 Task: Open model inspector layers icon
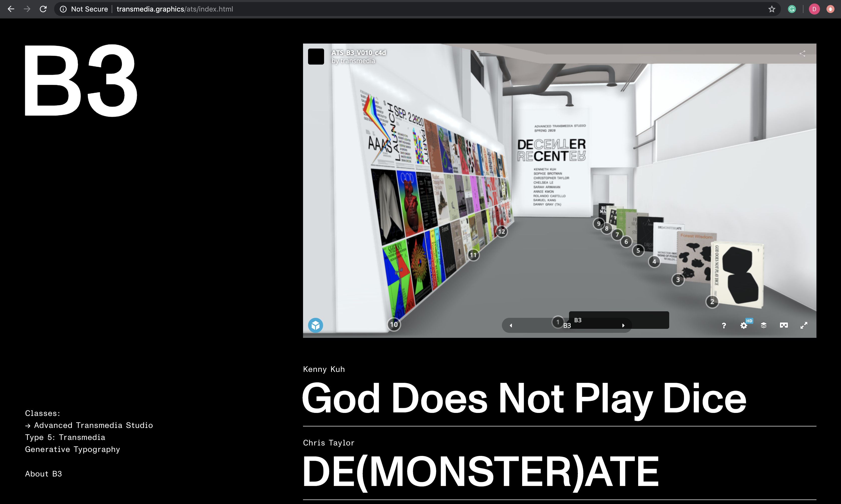click(764, 325)
